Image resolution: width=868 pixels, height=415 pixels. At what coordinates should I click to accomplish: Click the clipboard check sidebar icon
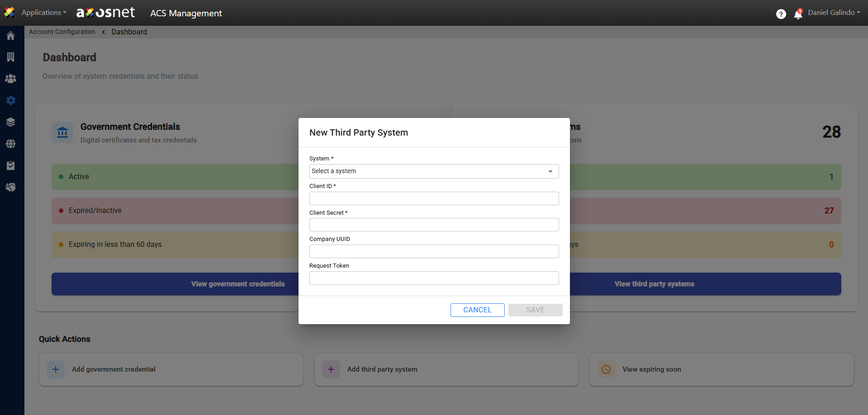tap(11, 165)
